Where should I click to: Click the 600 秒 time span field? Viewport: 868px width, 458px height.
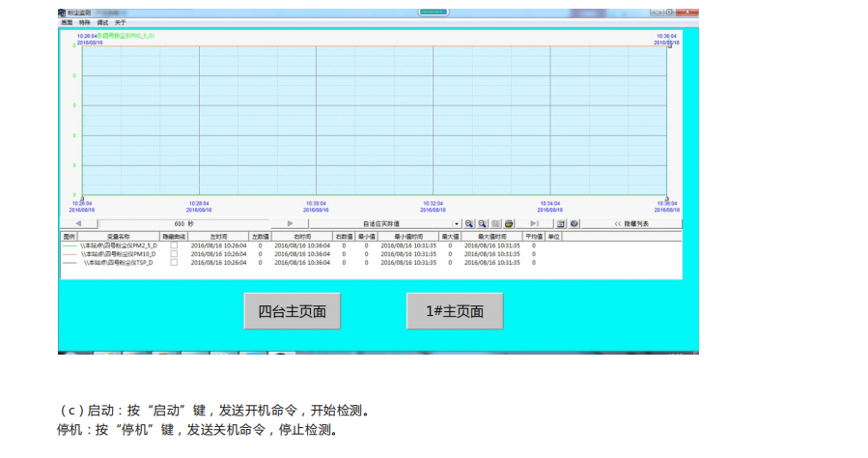(x=184, y=224)
